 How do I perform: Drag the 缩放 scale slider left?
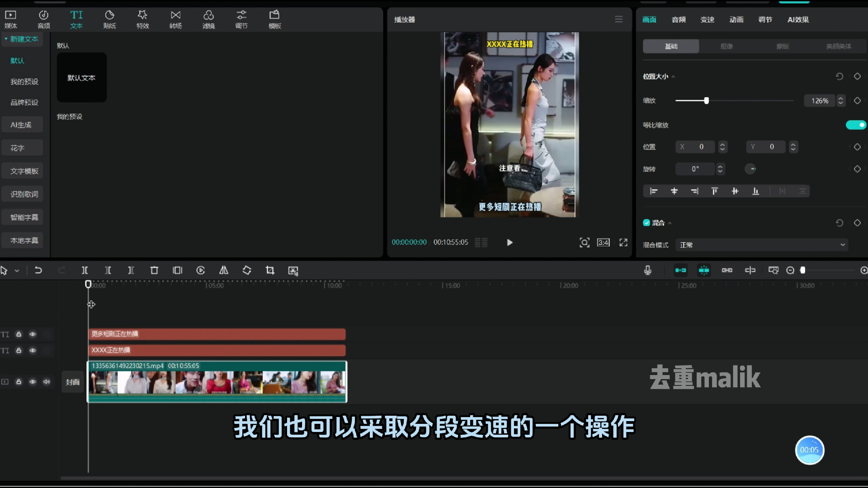click(x=706, y=101)
